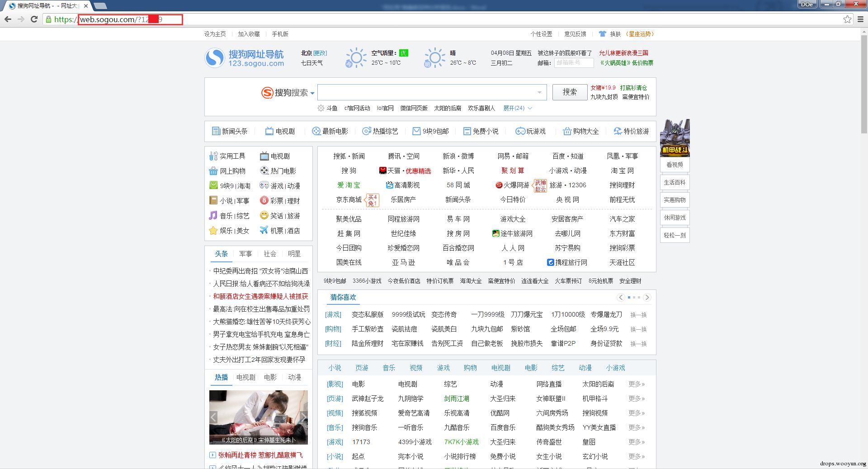Viewport: 868px width, 469px height.
Task: Open the Chrome hamburger menu
Action: (860, 19)
